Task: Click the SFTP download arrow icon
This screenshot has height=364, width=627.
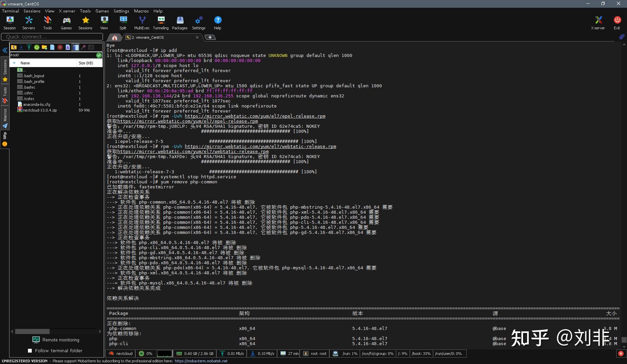Action: point(21,47)
